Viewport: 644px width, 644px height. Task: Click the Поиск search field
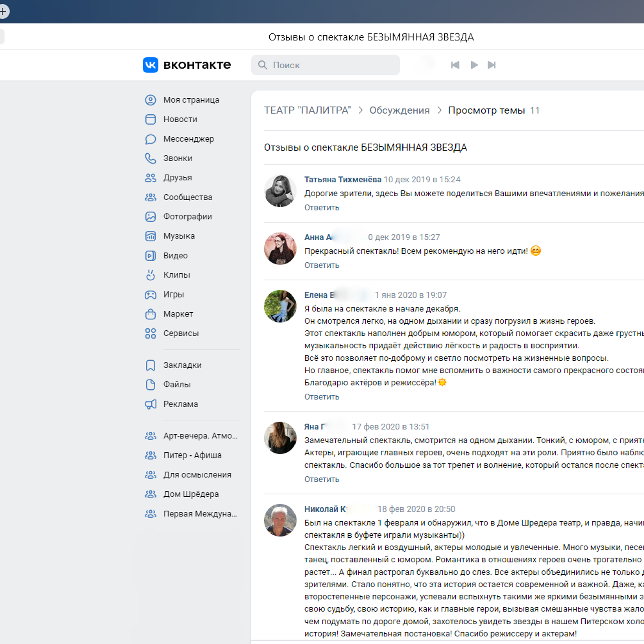click(325, 65)
